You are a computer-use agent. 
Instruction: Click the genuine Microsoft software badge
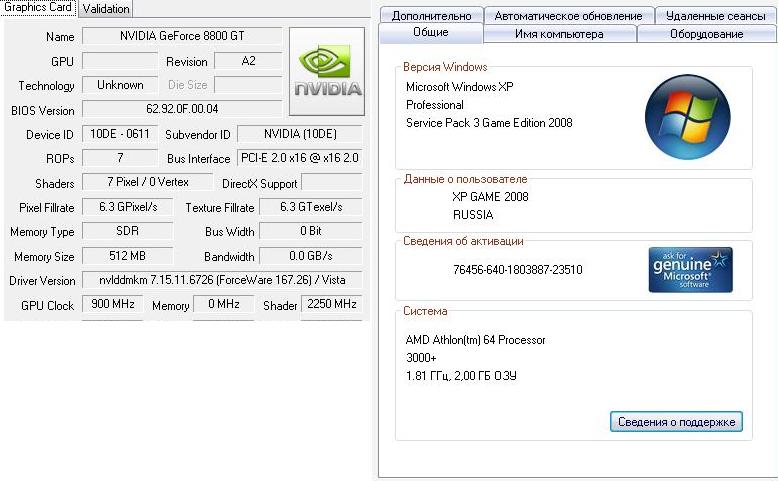click(690, 270)
